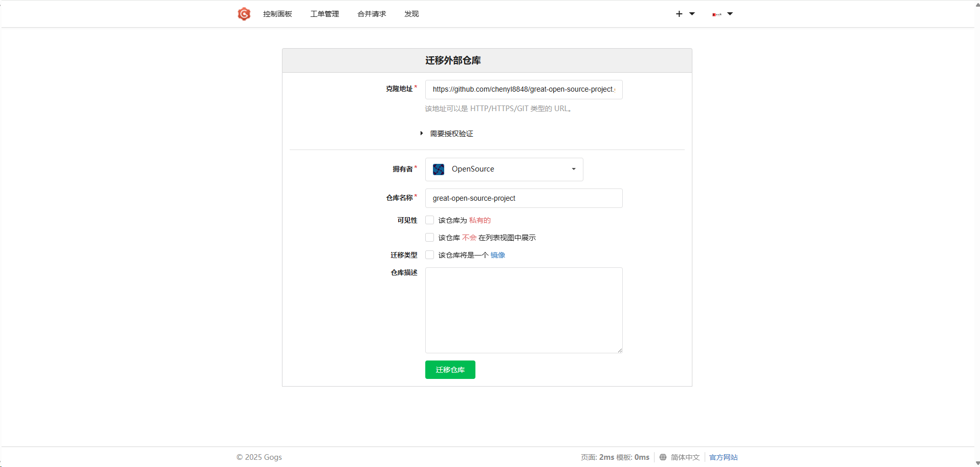The height and width of the screenshot is (467, 980).
Task: Click the plus create icon
Action: pyautogui.click(x=679, y=14)
